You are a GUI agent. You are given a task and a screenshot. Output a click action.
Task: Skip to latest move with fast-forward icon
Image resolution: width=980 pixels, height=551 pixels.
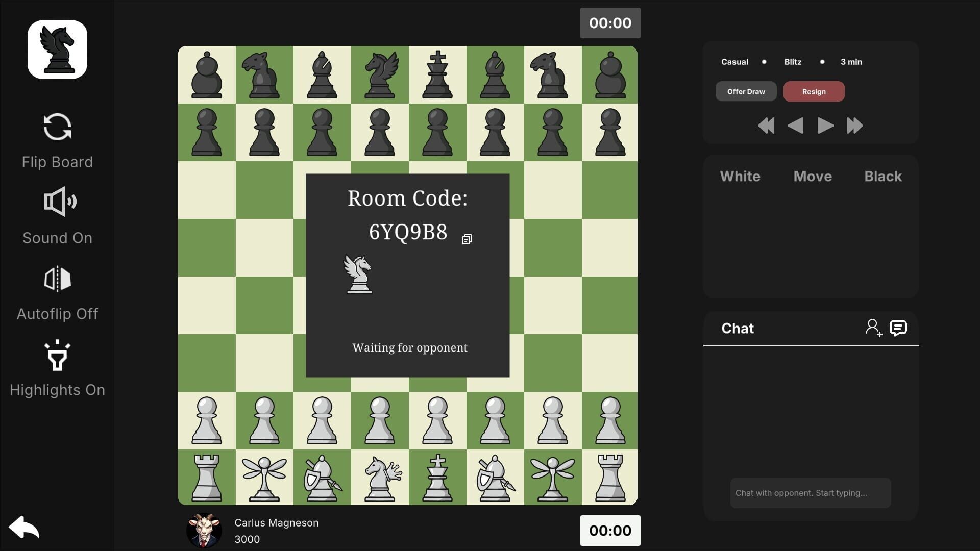(854, 126)
